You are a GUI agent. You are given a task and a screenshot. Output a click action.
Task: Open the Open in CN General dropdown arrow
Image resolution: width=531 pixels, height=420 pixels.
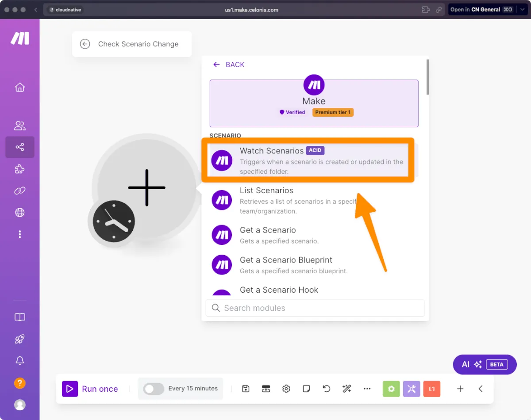[x=522, y=9]
